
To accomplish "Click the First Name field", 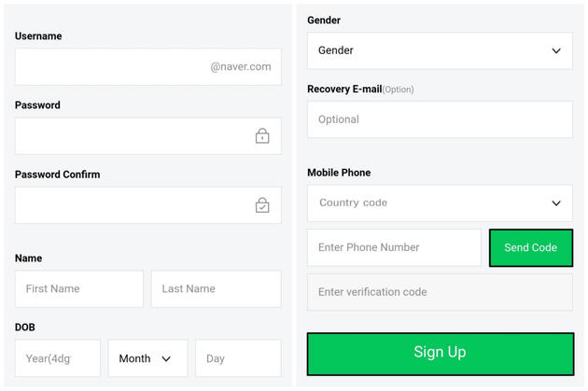I will (79, 289).
